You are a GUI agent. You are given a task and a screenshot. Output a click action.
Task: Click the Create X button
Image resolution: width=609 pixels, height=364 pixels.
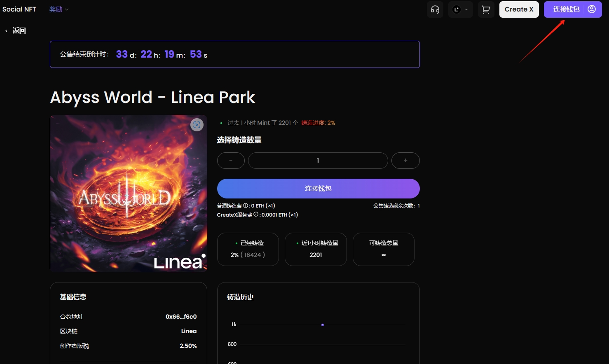pos(519,9)
